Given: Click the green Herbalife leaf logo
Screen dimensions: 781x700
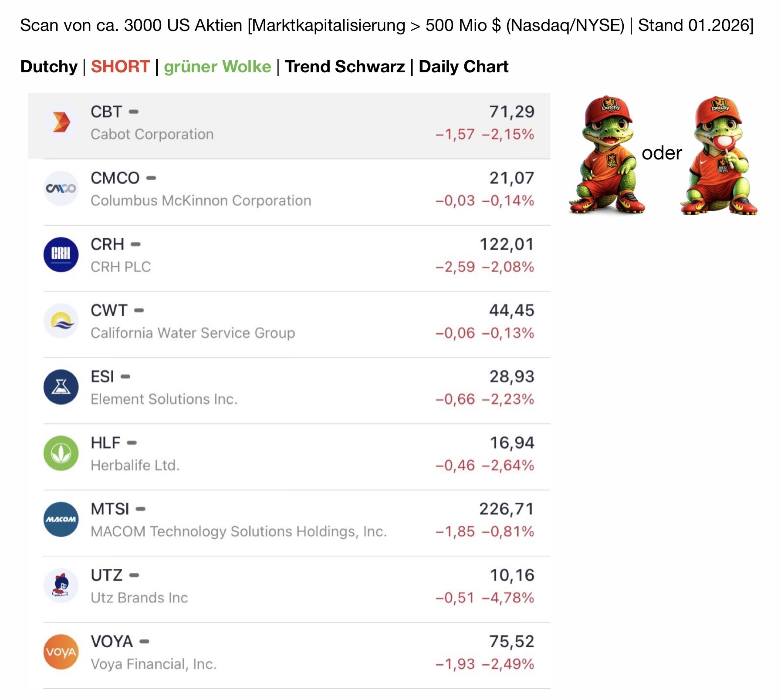Looking at the screenshot, I should tap(61, 453).
